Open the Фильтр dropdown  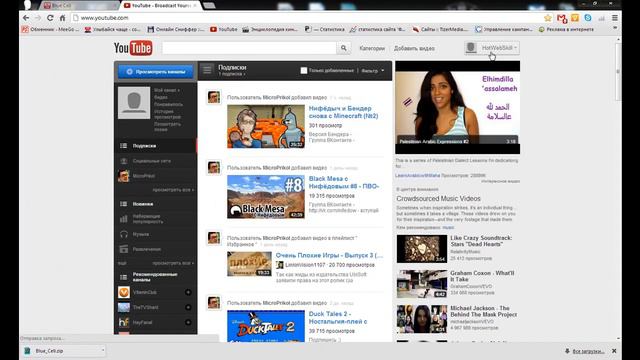click(373, 71)
